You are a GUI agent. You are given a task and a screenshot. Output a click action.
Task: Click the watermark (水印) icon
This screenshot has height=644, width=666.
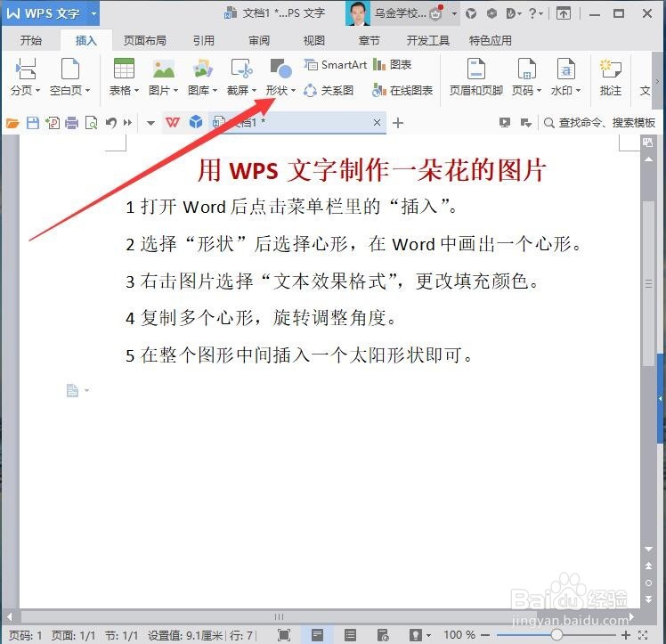(565, 69)
